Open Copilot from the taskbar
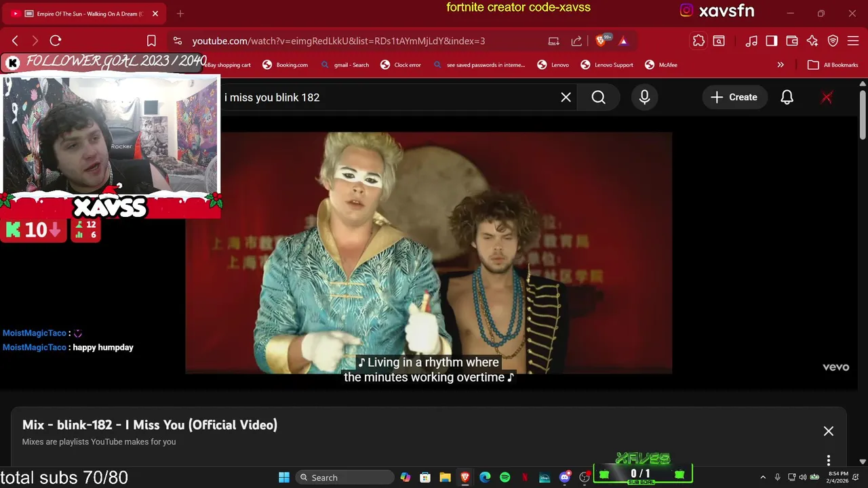 (x=406, y=477)
